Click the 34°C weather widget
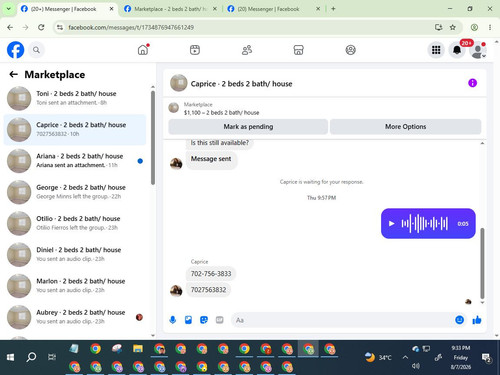Image resolution: width=500 pixels, height=375 pixels. tap(378, 357)
